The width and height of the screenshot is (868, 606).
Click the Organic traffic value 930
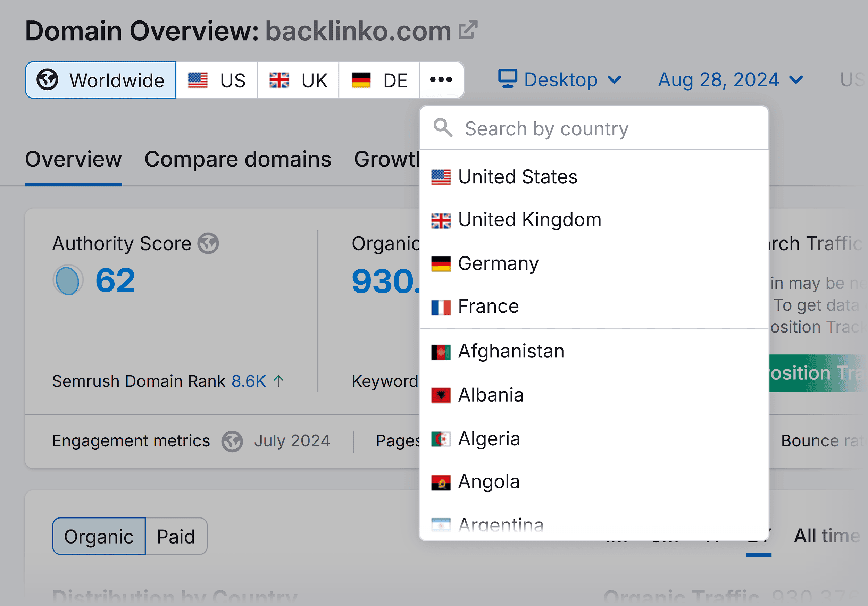386,281
